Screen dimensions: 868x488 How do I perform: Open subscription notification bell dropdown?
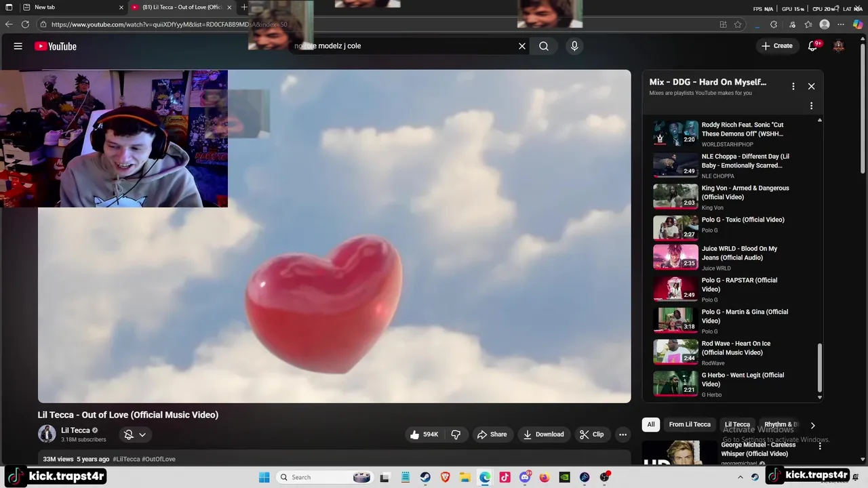point(135,434)
